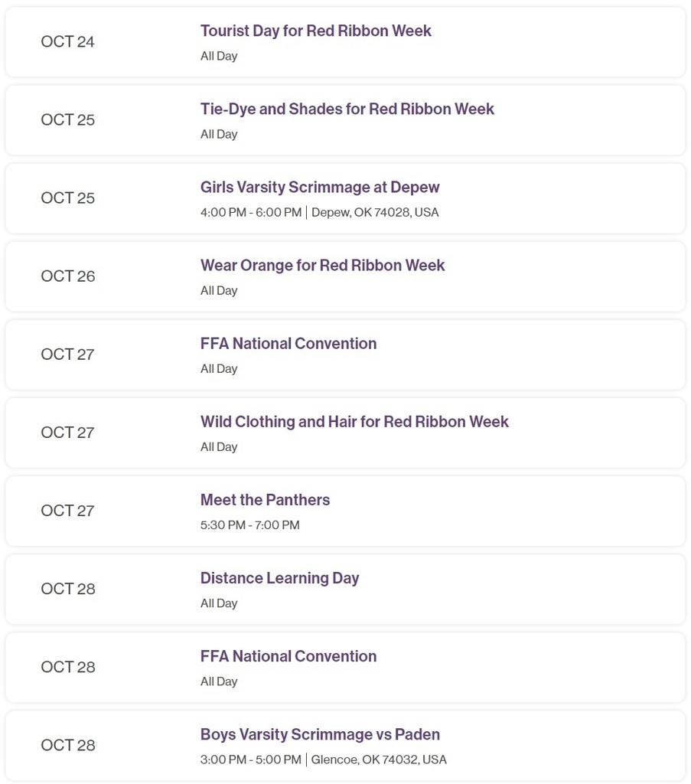Click the OCT 26 date label
The image size is (691, 784).
tap(68, 276)
